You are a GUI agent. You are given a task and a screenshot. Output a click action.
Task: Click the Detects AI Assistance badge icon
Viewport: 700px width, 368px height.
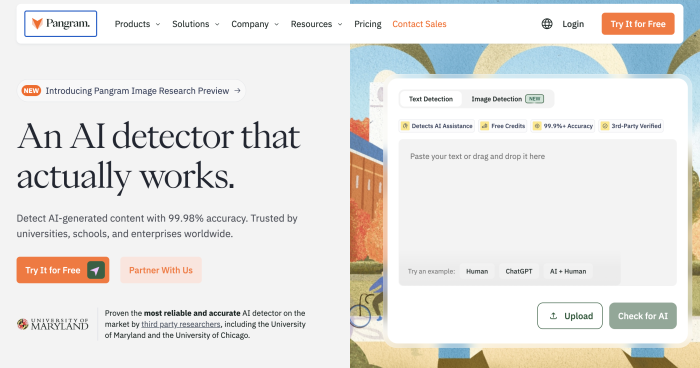point(405,126)
